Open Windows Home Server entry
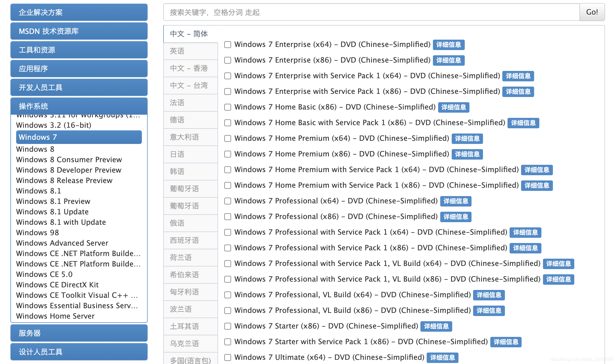616x364 pixels. click(55, 316)
